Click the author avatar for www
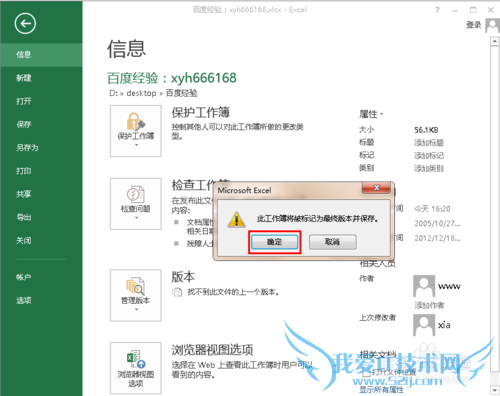The width and height of the screenshot is (500, 396). tap(424, 286)
